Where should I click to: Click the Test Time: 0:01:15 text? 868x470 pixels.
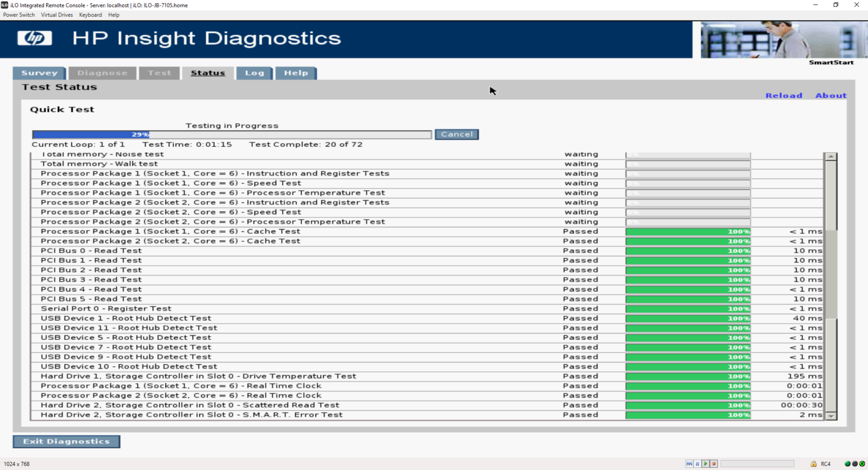187,145
